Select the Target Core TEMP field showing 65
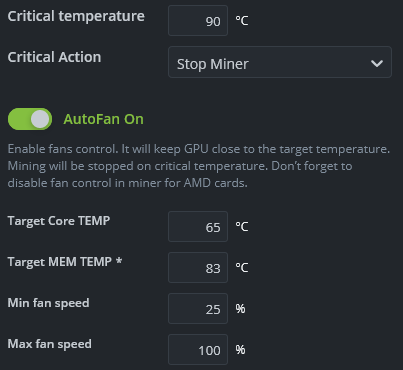 tap(198, 227)
